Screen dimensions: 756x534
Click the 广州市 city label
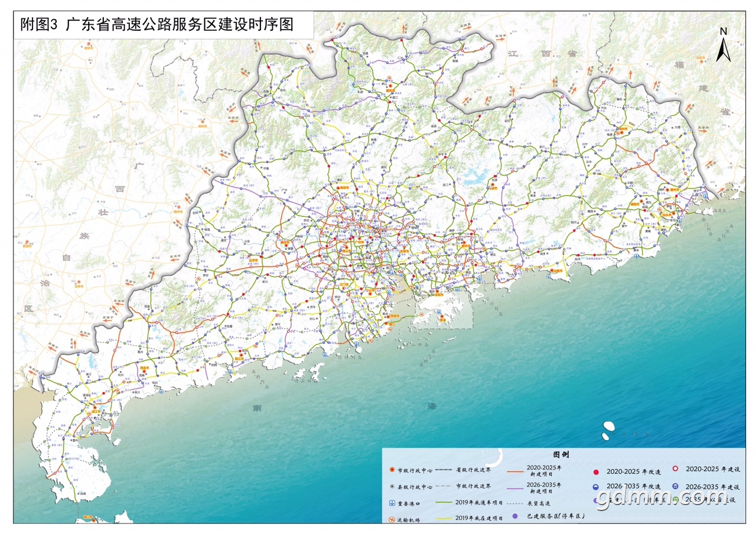(359, 242)
